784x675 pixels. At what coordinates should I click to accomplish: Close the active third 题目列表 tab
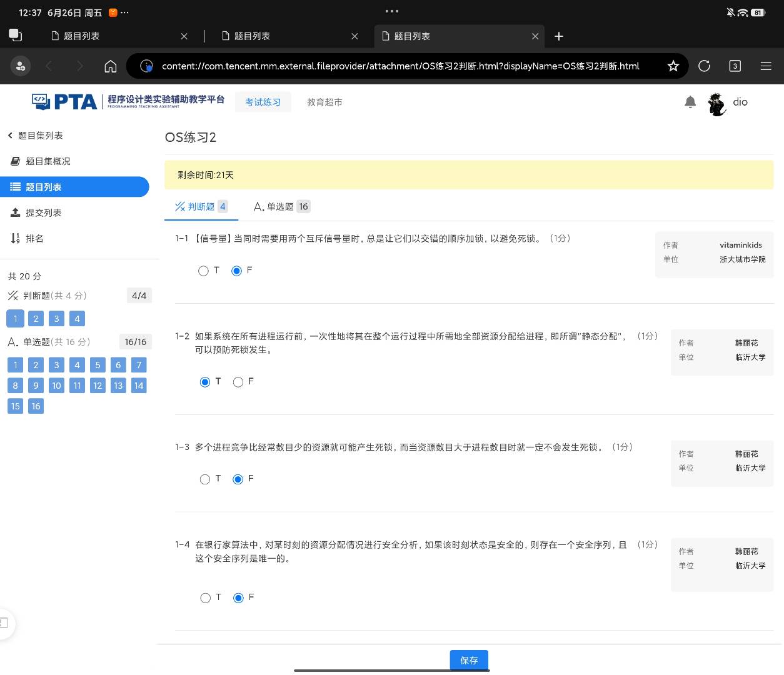[x=535, y=36]
